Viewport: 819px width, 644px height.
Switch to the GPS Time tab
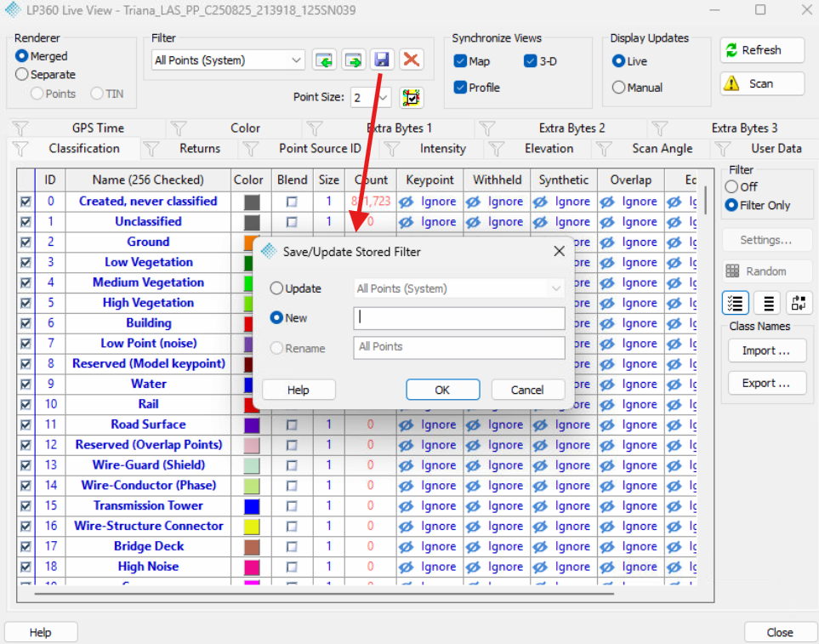(98, 128)
